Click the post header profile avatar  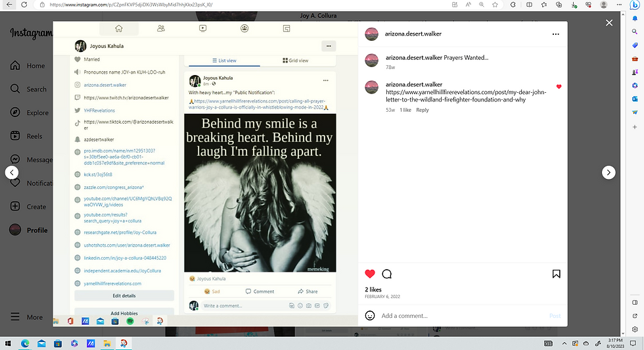[x=371, y=34]
